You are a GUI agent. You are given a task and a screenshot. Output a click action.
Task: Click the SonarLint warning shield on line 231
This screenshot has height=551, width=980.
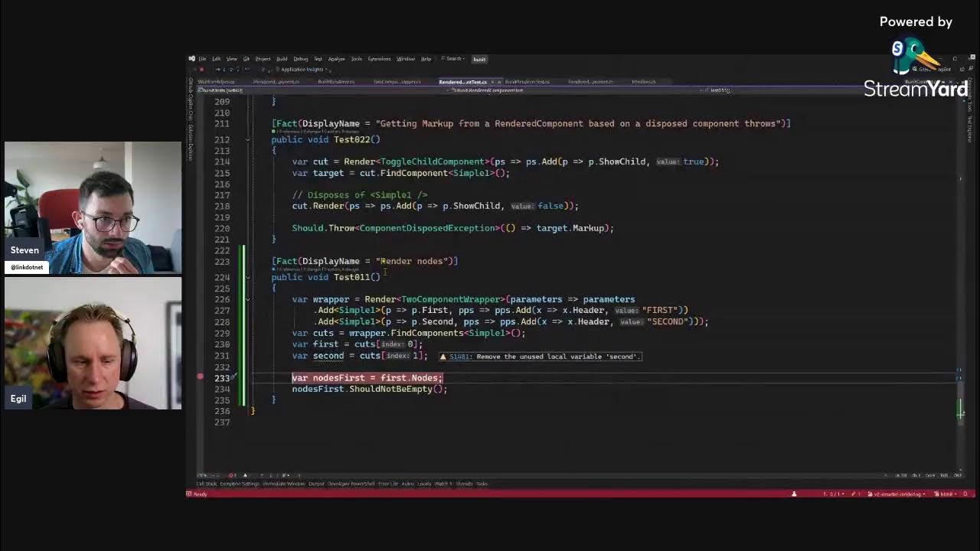[x=443, y=356]
